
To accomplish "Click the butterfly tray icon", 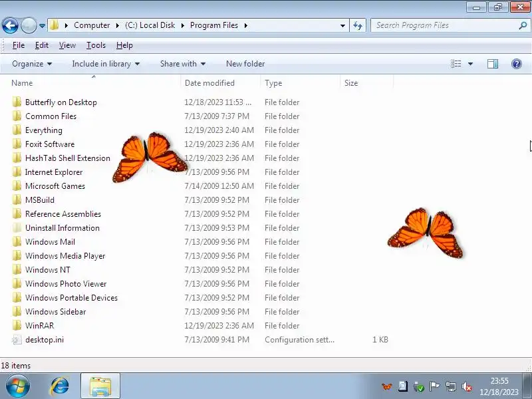I will pyautogui.click(x=386, y=386).
